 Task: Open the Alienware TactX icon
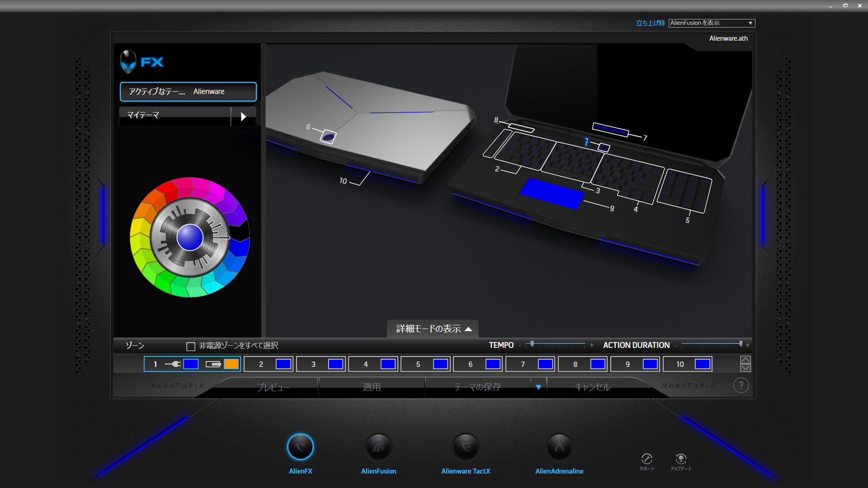pos(466,447)
